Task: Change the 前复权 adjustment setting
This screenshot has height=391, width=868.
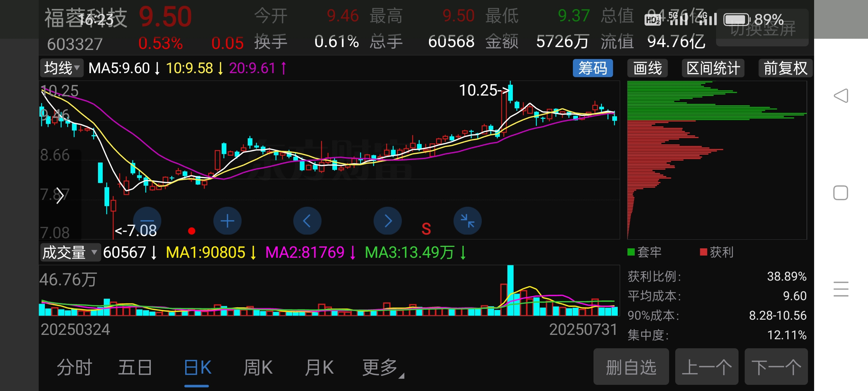Action: point(786,68)
